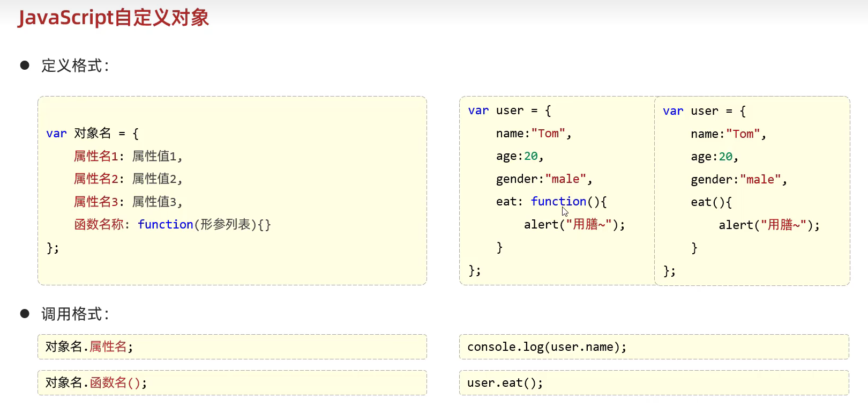Click the red "属性名1" property text
Viewport: 868px width, 405px height.
point(96,156)
